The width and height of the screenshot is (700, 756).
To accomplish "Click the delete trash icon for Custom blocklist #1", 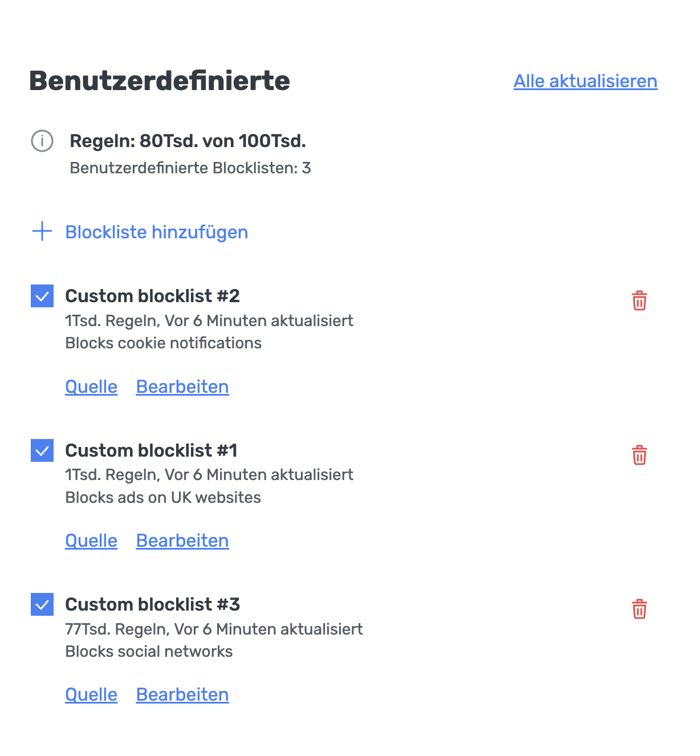I will [x=639, y=455].
